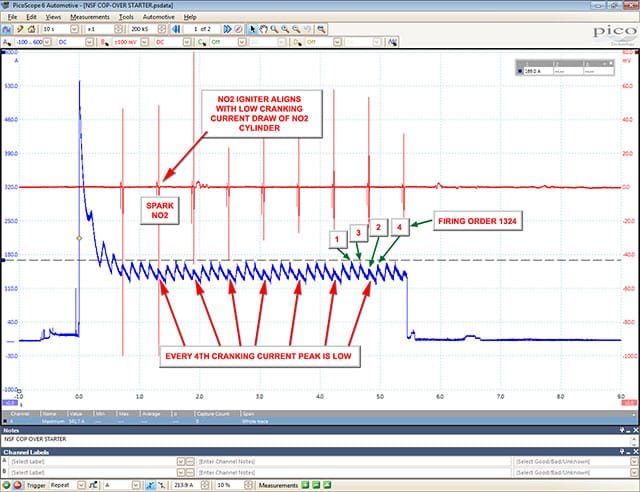Select the Maximum measurement row
The height and width of the screenshot is (492, 640).
(317, 421)
